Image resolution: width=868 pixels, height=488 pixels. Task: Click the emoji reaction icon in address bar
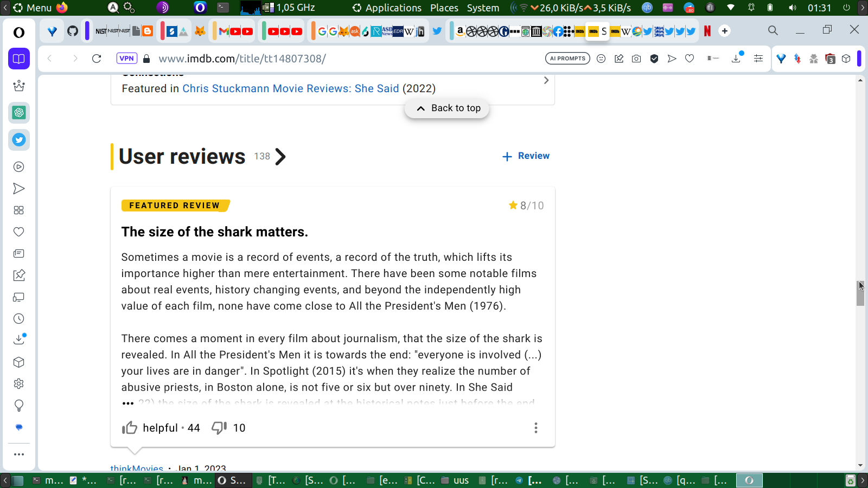(x=601, y=59)
